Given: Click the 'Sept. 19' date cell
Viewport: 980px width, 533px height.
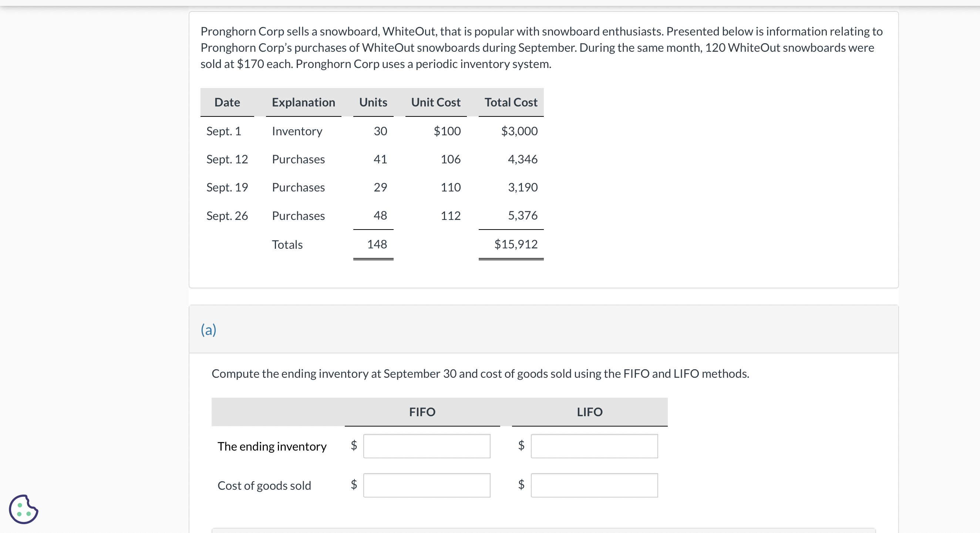Looking at the screenshot, I should (227, 187).
